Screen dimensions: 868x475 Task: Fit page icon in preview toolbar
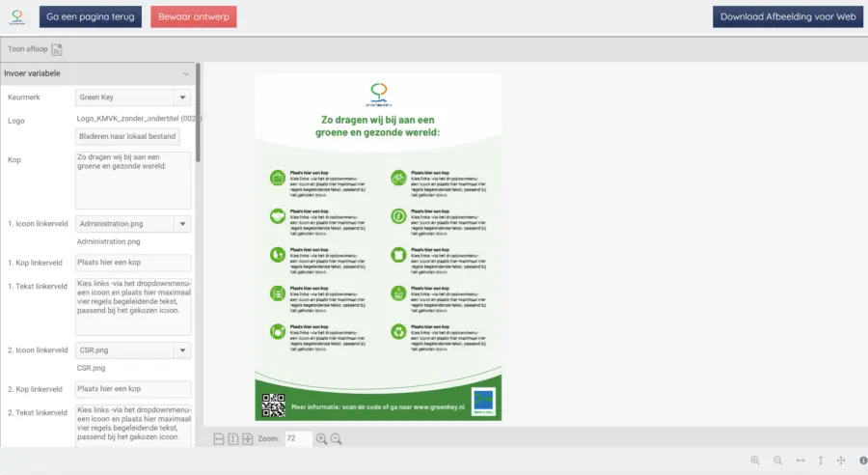tap(248, 439)
